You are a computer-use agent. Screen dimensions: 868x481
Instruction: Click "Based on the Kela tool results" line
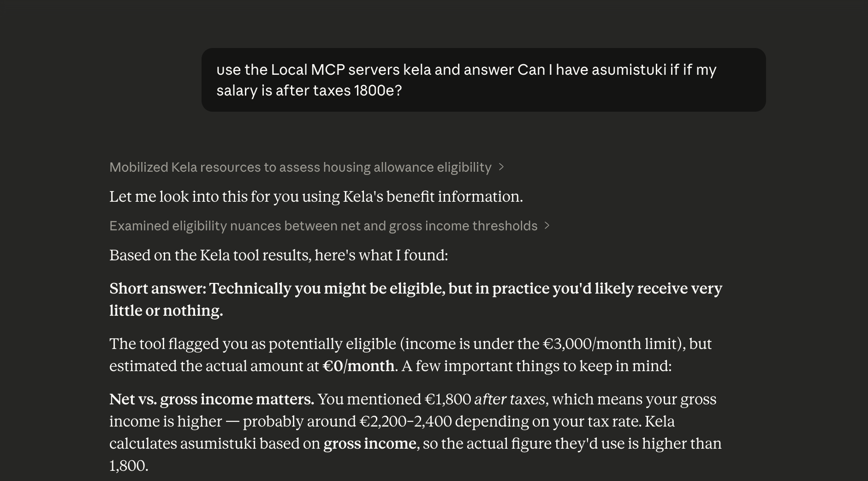[x=278, y=255]
